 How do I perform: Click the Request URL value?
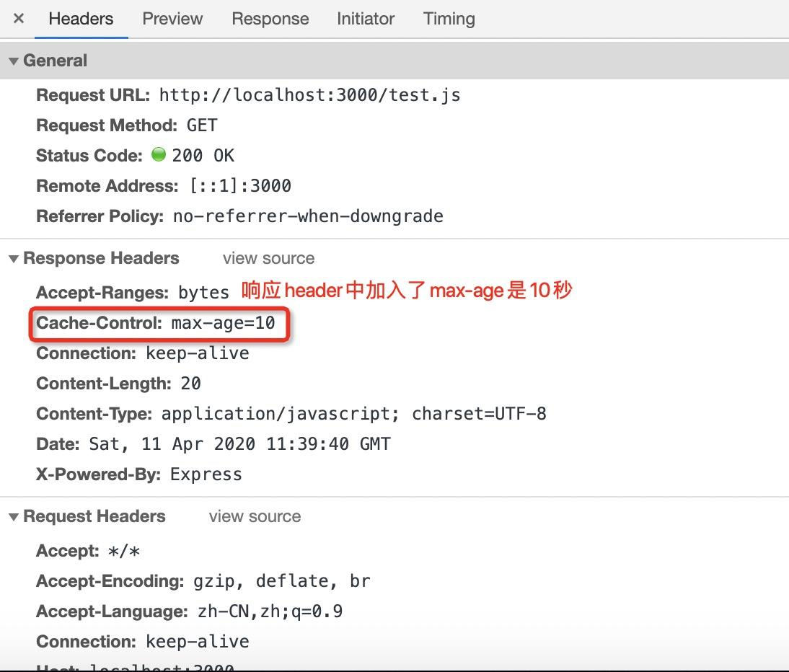click(x=310, y=95)
